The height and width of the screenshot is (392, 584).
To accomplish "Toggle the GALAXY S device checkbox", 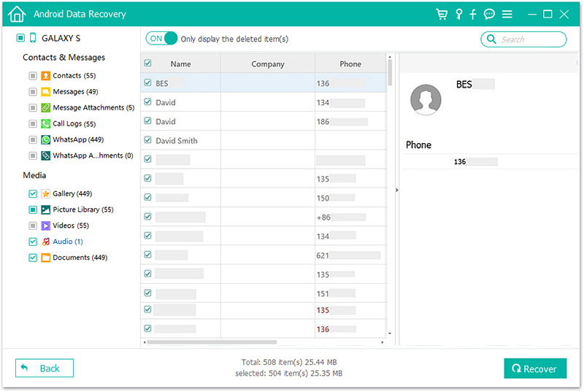I will (x=20, y=38).
